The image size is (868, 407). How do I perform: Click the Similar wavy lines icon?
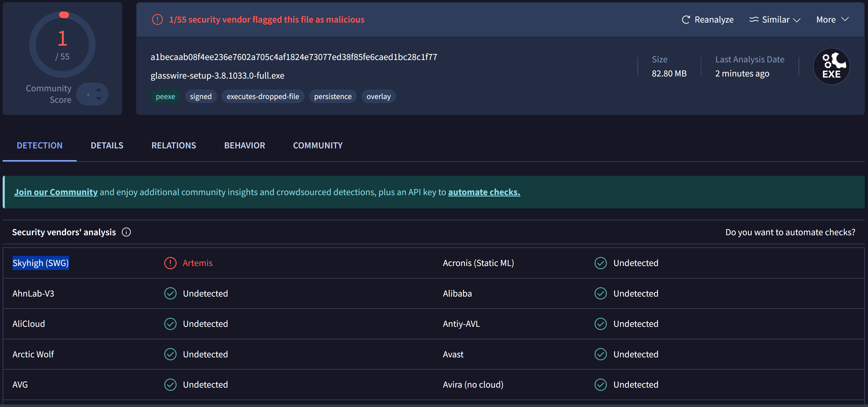[754, 19]
